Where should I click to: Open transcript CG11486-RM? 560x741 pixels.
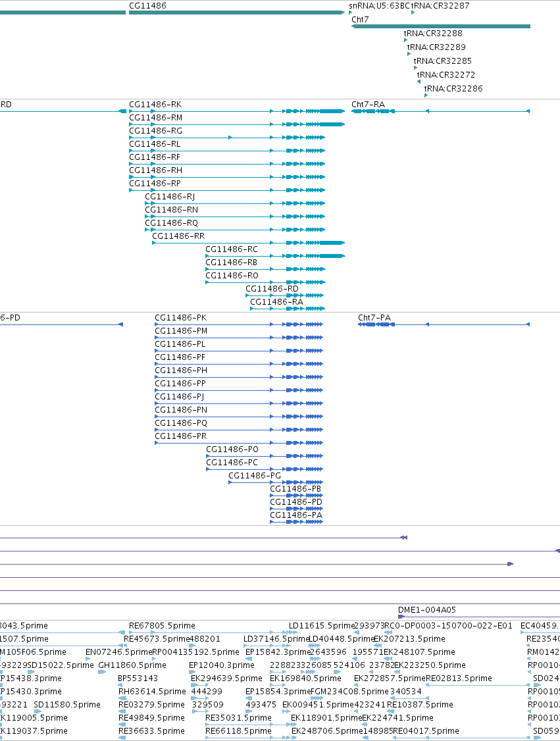click(x=155, y=118)
